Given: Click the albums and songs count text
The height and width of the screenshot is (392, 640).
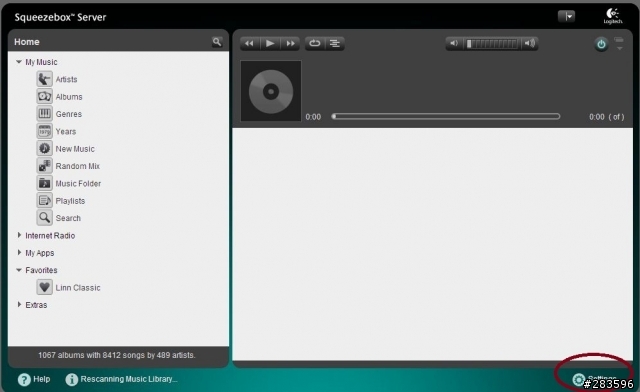Looking at the screenshot, I should point(117,355).
